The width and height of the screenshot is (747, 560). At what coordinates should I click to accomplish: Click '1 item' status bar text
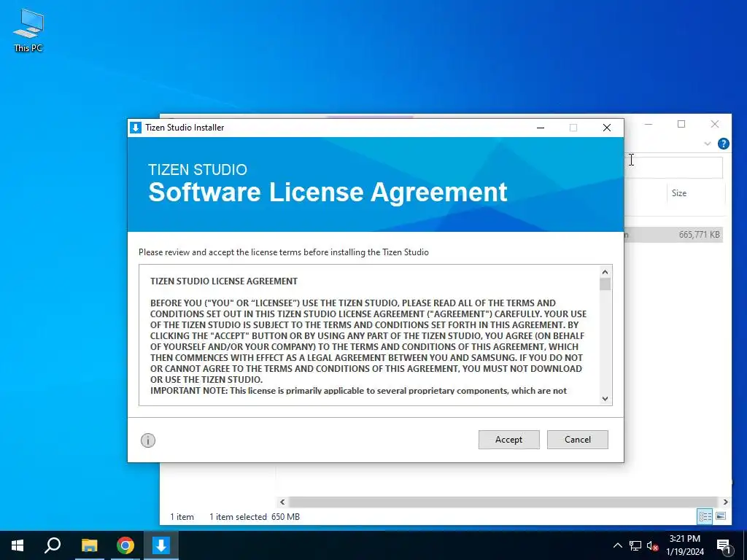pos(182,517)
